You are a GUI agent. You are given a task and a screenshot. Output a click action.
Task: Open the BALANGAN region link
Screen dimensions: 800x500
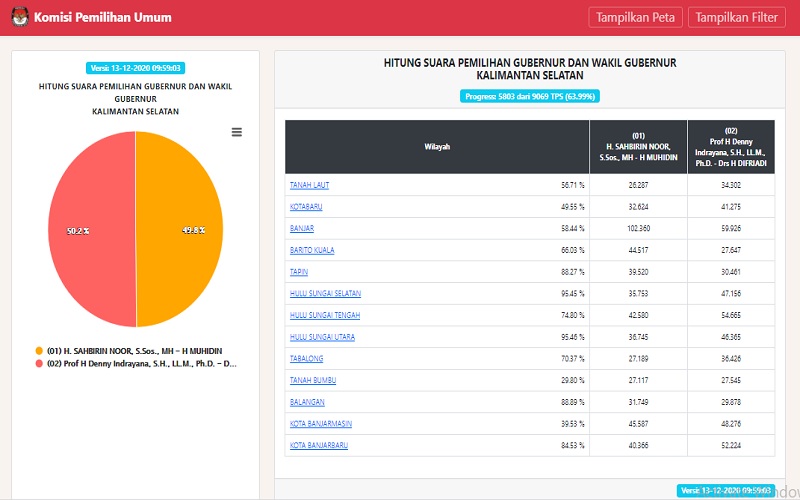pos(307,402)
